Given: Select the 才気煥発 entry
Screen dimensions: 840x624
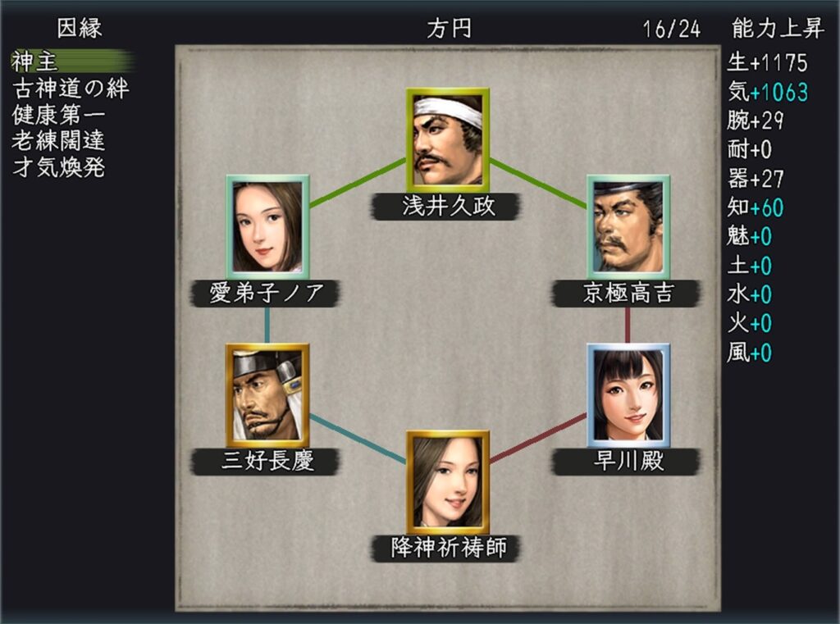Looking at the screenshot, I should pos(59,167).
